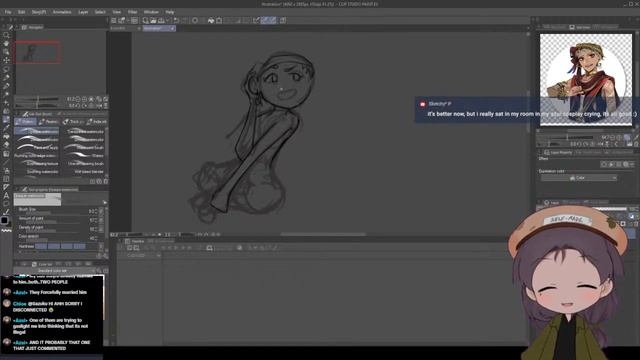Select the Move hand tool
Image resolution: width=640 pixels, height=360 pixels.
[x=6, y=43]
